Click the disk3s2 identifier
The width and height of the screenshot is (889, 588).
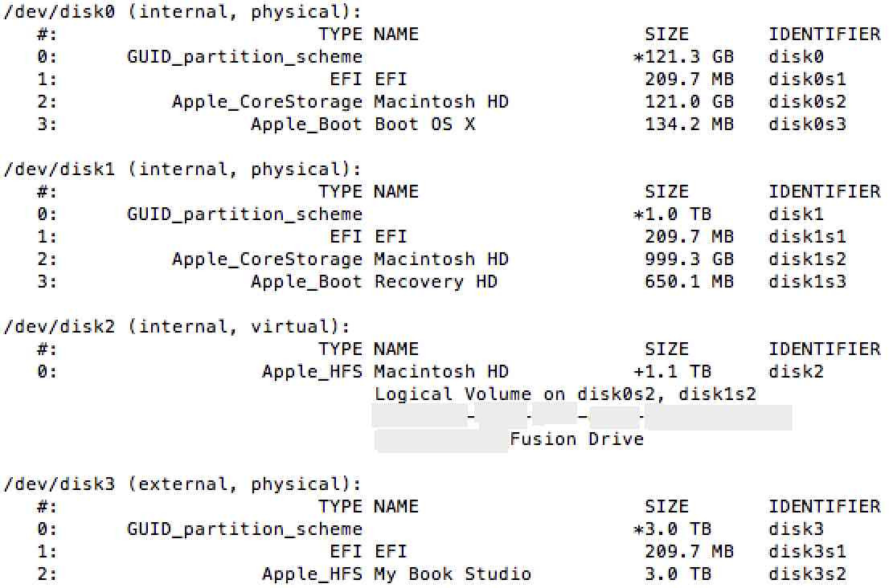[807, 574]
